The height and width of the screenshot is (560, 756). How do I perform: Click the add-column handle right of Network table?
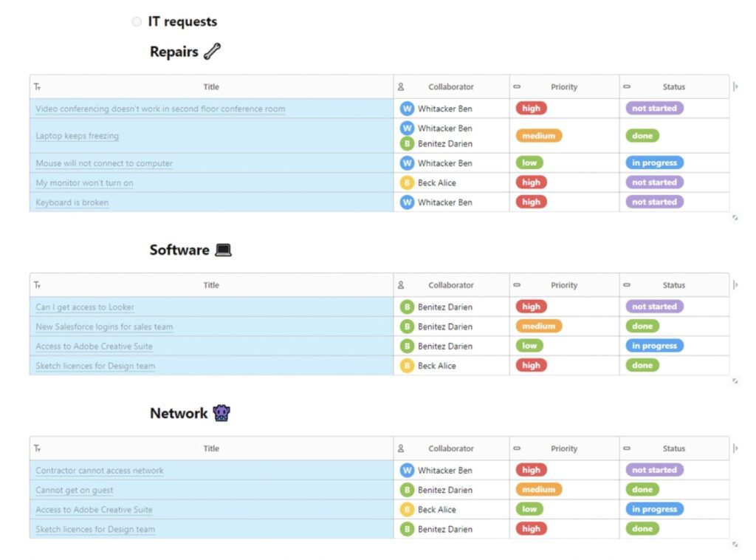click(735, 448)
